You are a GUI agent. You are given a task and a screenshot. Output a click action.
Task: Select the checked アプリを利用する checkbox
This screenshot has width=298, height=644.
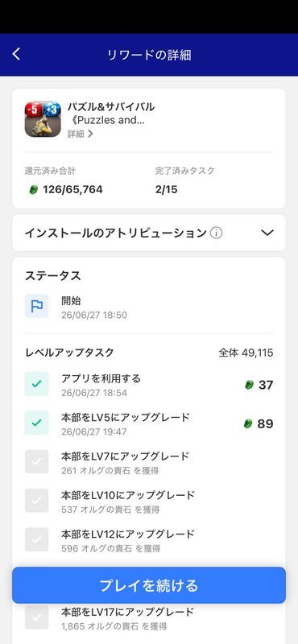point(36,384)
